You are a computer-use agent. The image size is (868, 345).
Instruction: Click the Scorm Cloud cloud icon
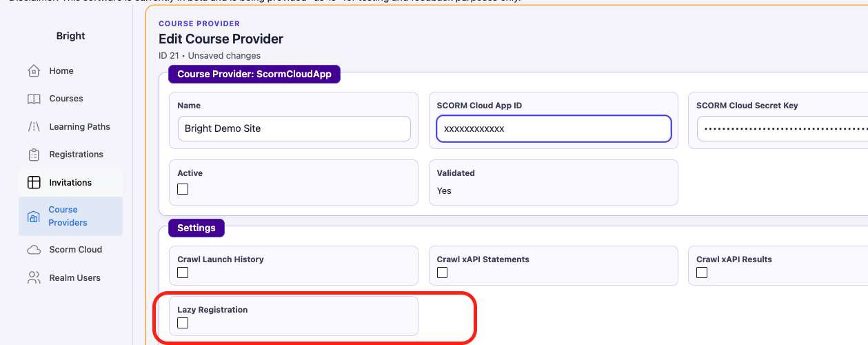[34, 250]
